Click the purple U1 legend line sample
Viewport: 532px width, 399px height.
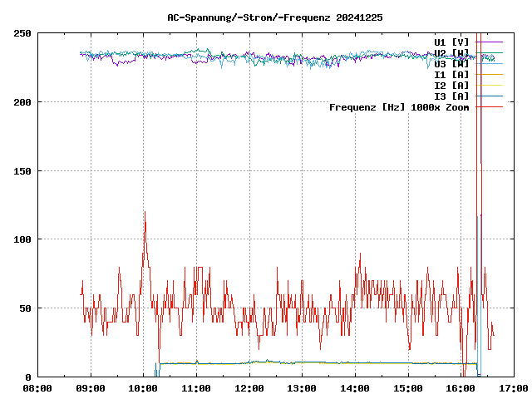pos(489,42)
